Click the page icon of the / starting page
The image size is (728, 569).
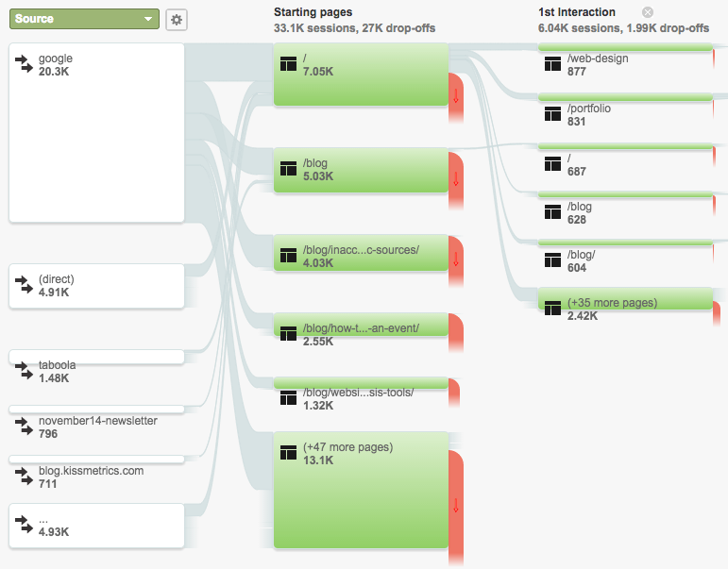pos(288,63)
